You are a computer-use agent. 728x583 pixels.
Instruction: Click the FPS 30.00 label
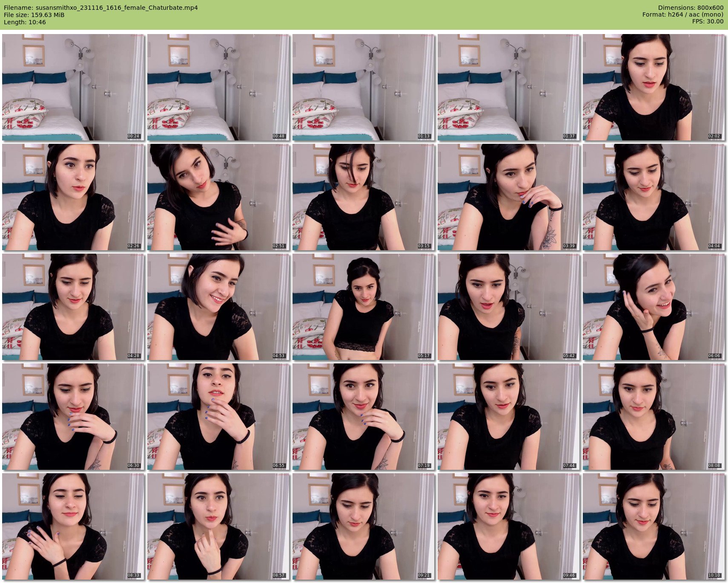coord(708,21)
